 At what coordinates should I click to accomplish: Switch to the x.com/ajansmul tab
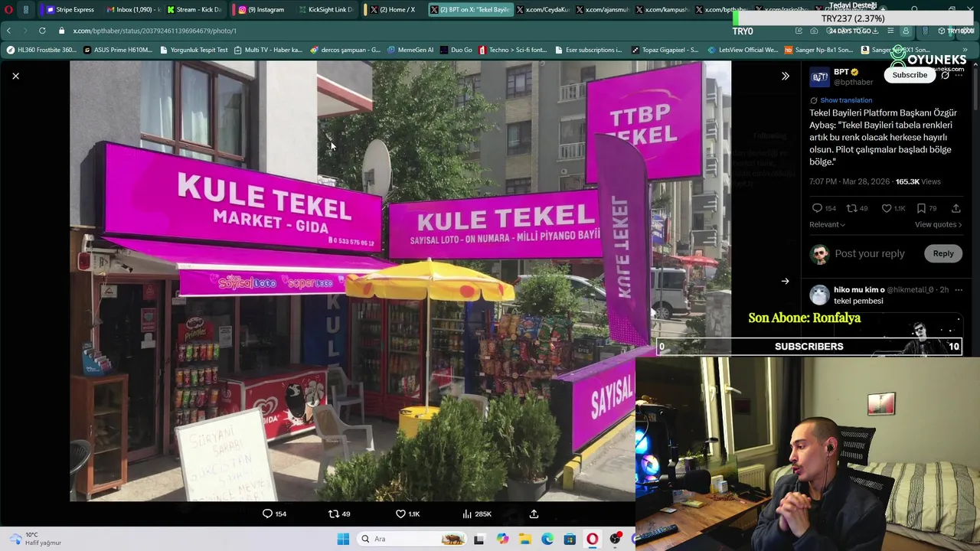coord(602,9)
